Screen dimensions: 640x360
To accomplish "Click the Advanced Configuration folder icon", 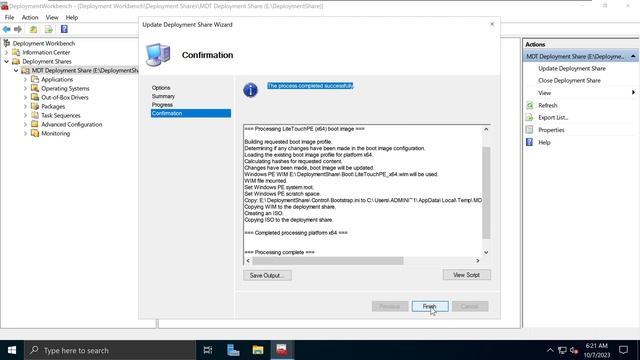I will (x=35, y=124).
